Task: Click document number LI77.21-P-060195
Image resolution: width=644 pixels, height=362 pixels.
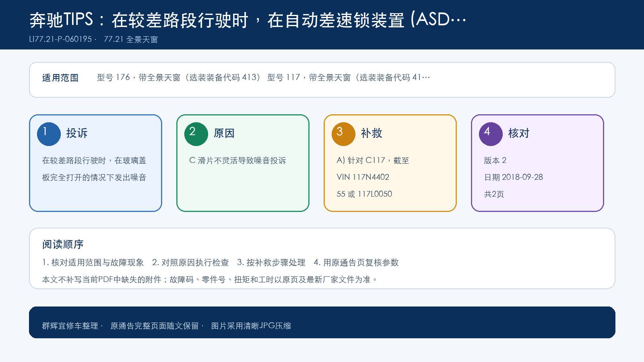Action: coord(60,39)
